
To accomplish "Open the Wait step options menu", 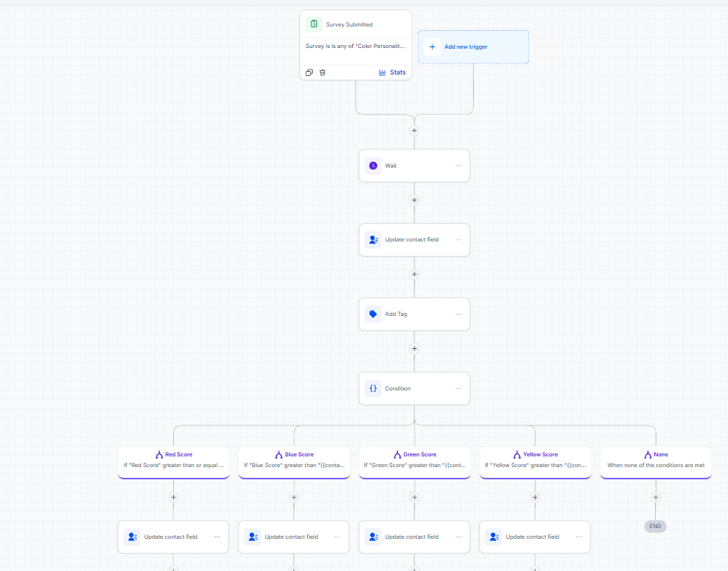I will pos(458,165).
